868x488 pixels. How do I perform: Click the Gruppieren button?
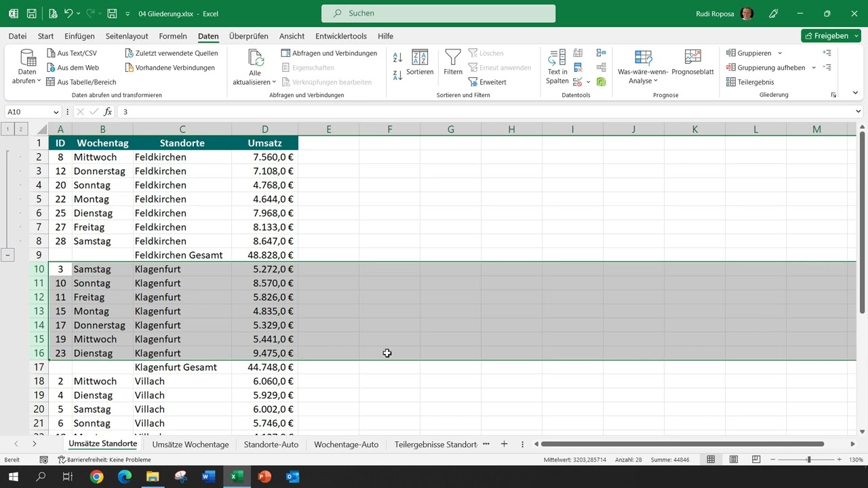tap(749, 53)
